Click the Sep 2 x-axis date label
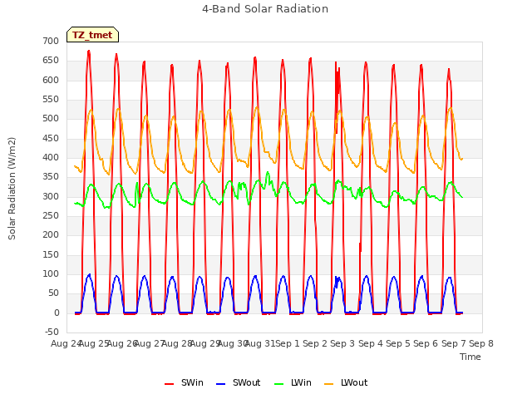 [x=315, y=343]
